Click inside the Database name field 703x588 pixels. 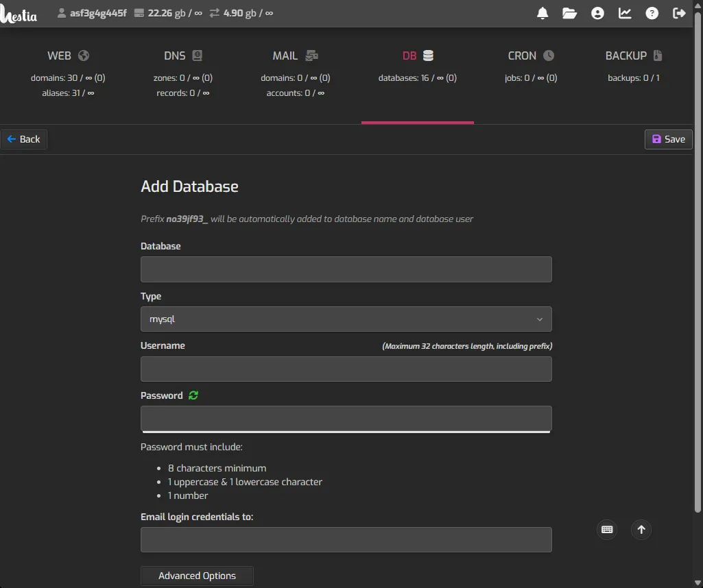[x=346, y=269]
